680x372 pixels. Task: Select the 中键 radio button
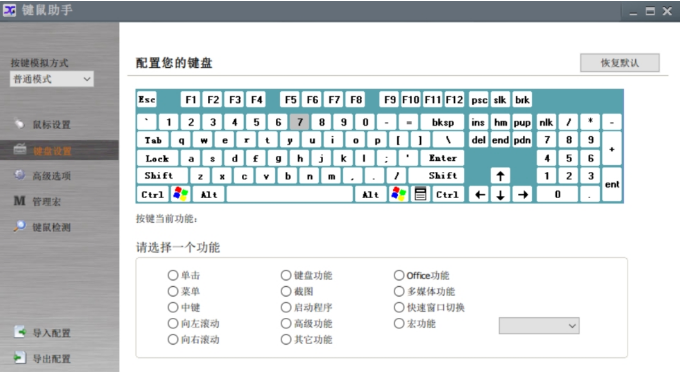point(173,307)
